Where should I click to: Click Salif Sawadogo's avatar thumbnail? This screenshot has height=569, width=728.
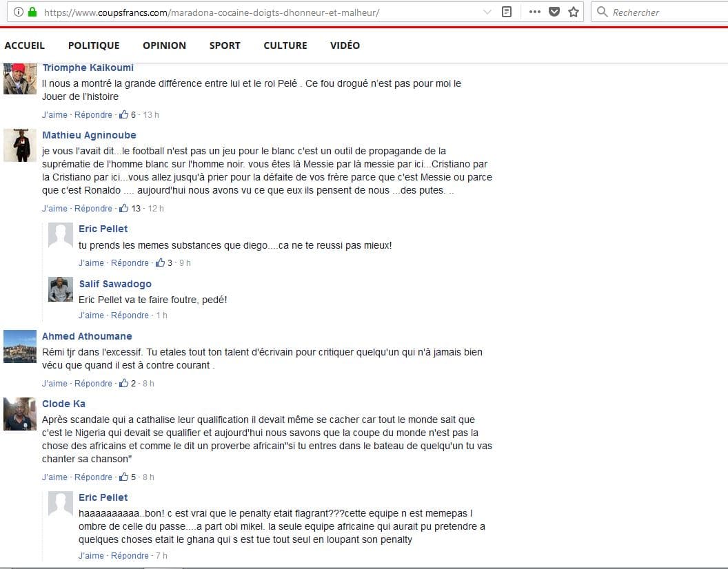click(x=61, y=289)
